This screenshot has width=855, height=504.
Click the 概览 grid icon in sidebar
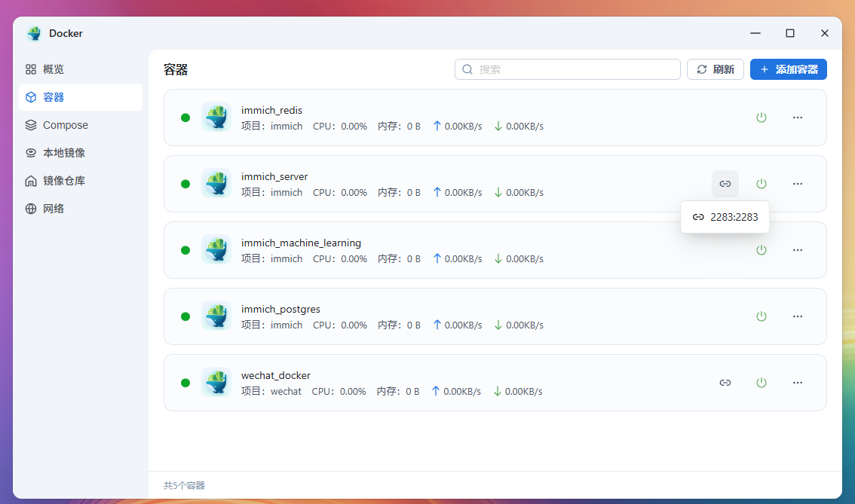pos(30,69)
